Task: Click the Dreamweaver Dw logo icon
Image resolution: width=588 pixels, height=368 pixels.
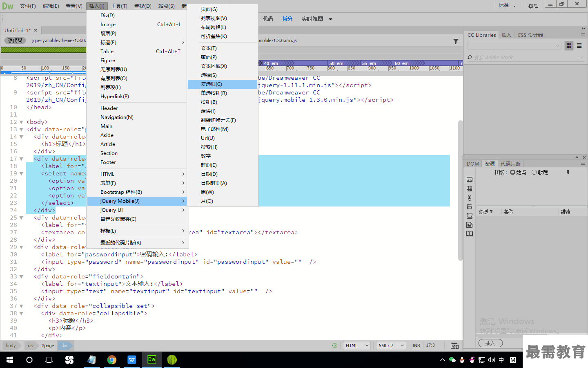Action: coord(8,6)
